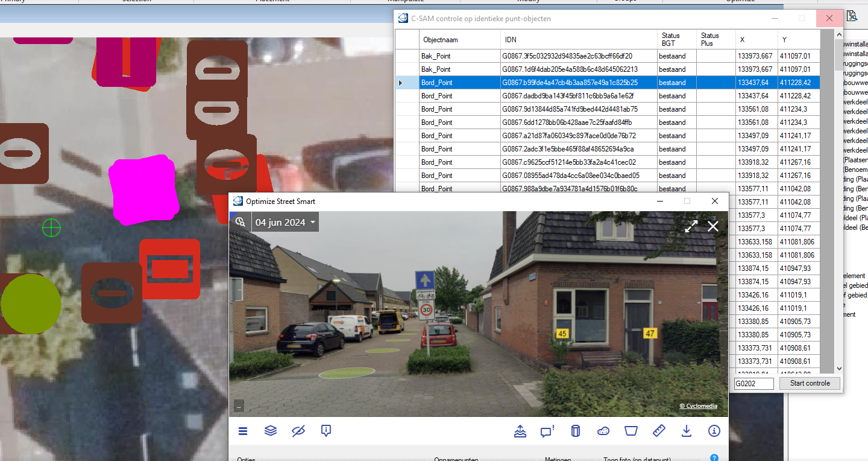
Task: Click the download icon in the viewer toolbar
Action: tap(686, 431)
